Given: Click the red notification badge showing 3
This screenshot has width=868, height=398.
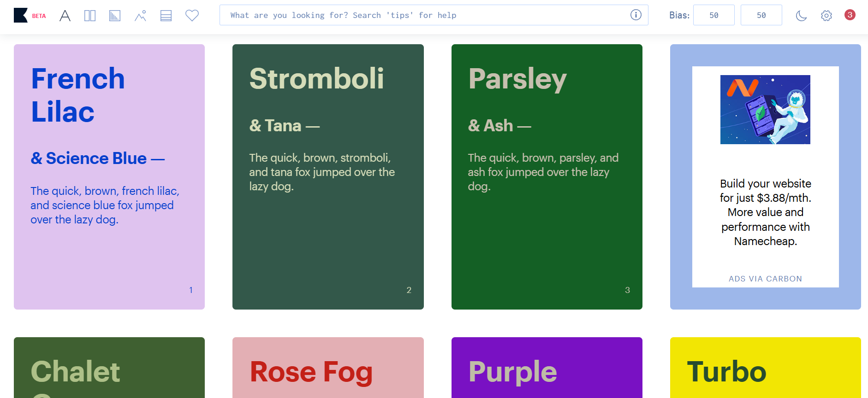Looking at the screenshot, I should (x=850, y=15).
